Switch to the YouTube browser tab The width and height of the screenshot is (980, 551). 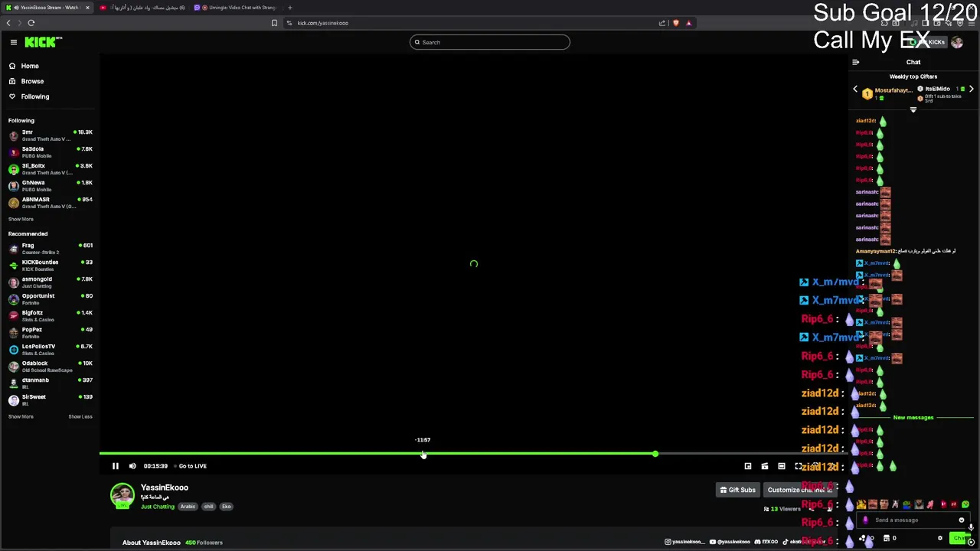(x=142, y=8)
